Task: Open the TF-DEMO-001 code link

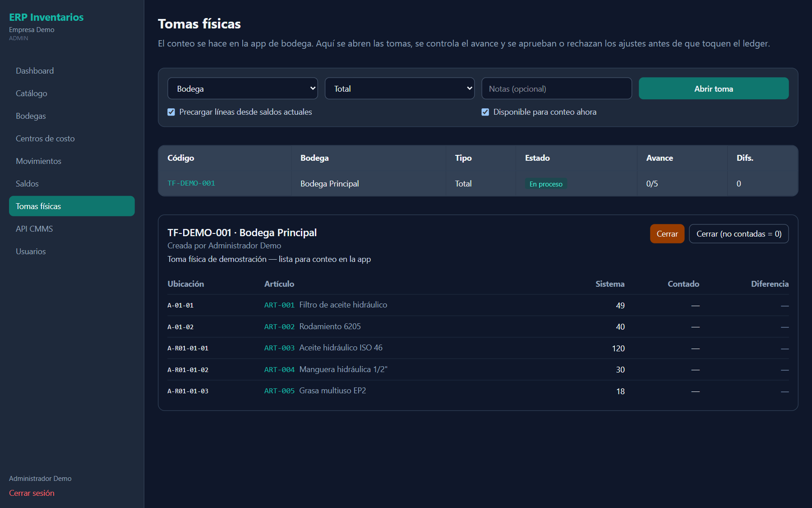Action: pos(191,183)
